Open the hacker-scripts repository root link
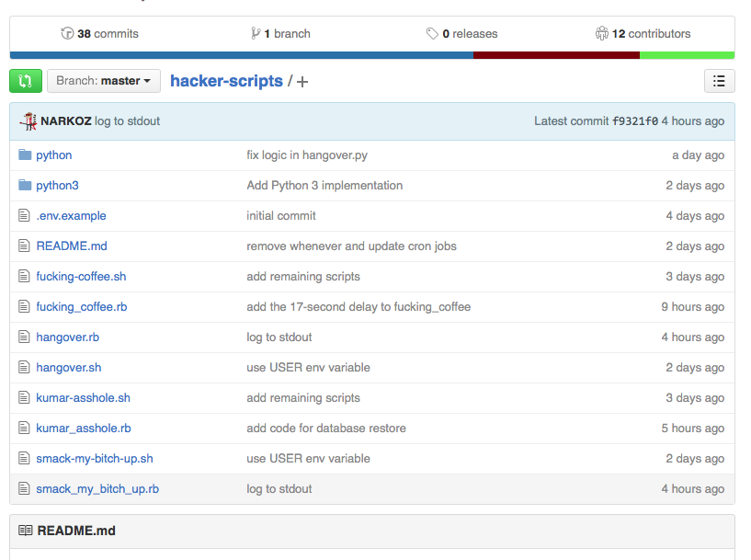 pyautogui.click(x=226, y=81)
